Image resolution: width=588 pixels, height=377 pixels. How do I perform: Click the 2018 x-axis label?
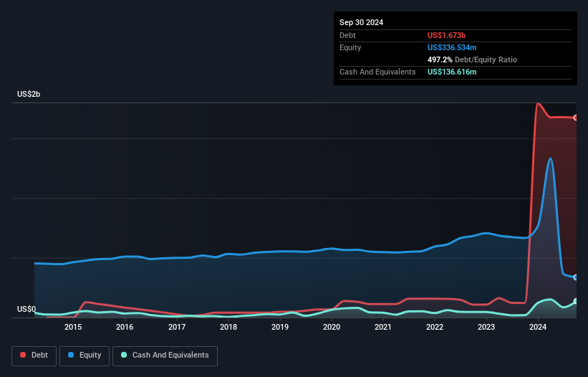tap(228, 327)
